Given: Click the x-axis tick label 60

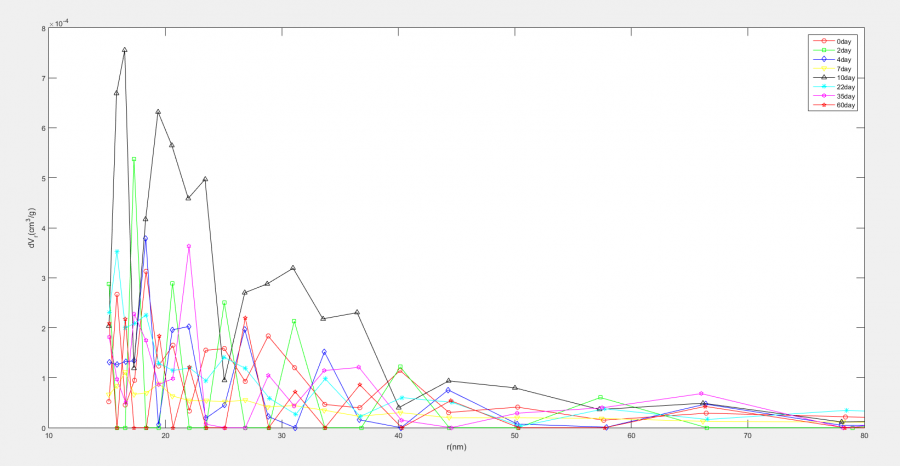Looking at the screenshot, I should 631,436.
